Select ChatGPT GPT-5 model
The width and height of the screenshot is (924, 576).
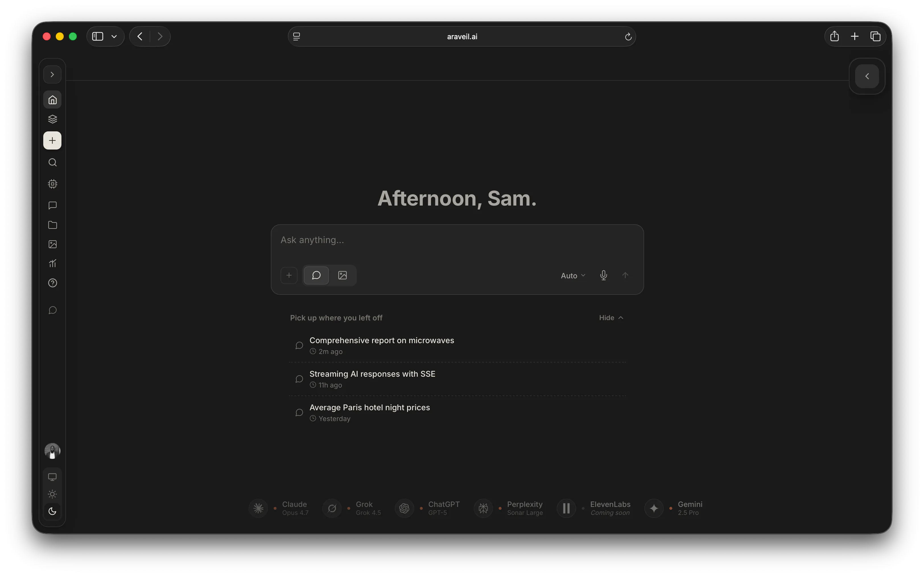pos(427,508)
